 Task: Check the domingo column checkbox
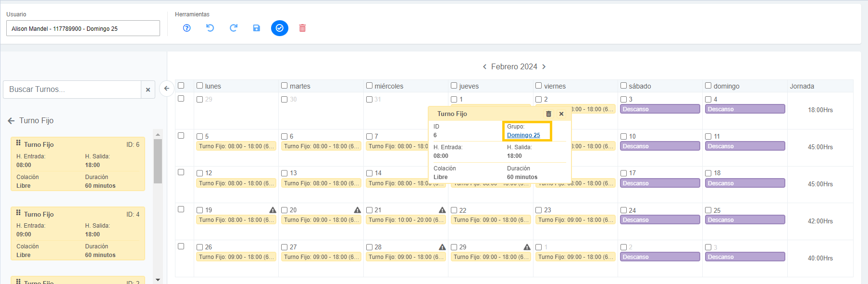708,86
